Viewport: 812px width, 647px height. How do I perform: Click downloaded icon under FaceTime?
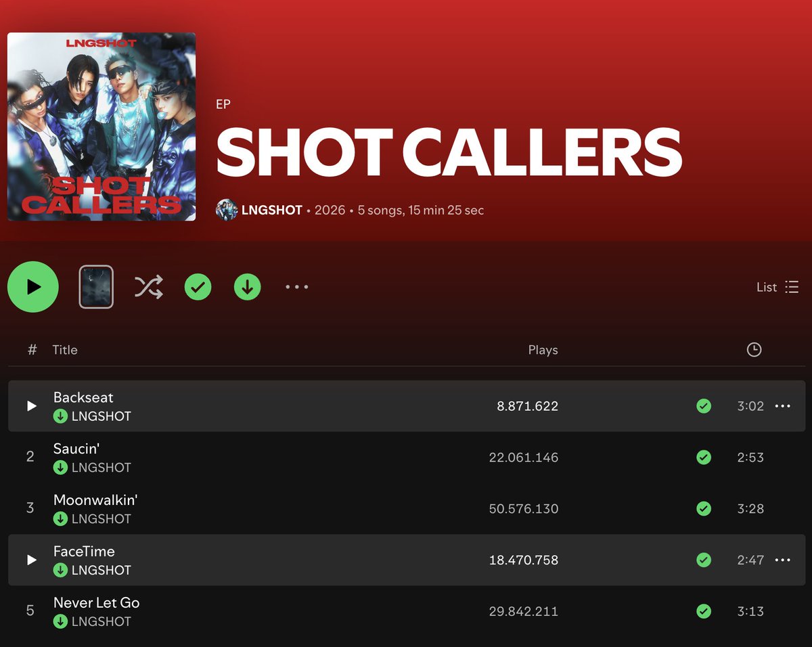(x=60, y=571)
